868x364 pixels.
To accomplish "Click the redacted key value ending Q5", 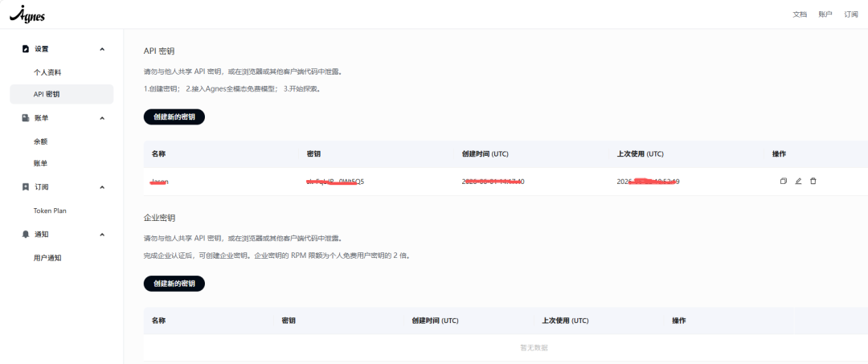I will coord(335,181).
